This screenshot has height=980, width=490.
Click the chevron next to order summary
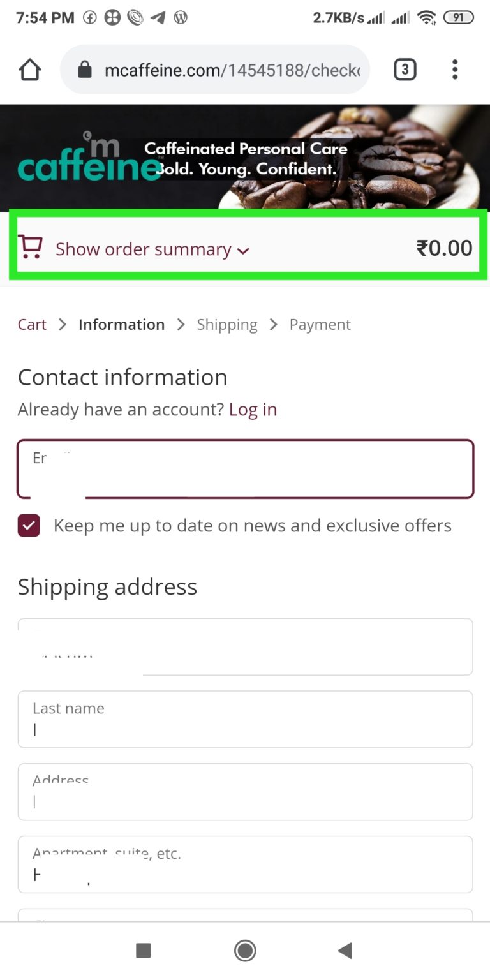point(242,251)
